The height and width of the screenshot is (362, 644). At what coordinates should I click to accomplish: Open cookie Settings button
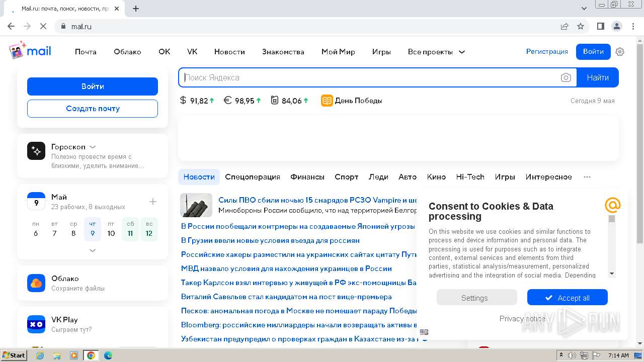(477, 298)
